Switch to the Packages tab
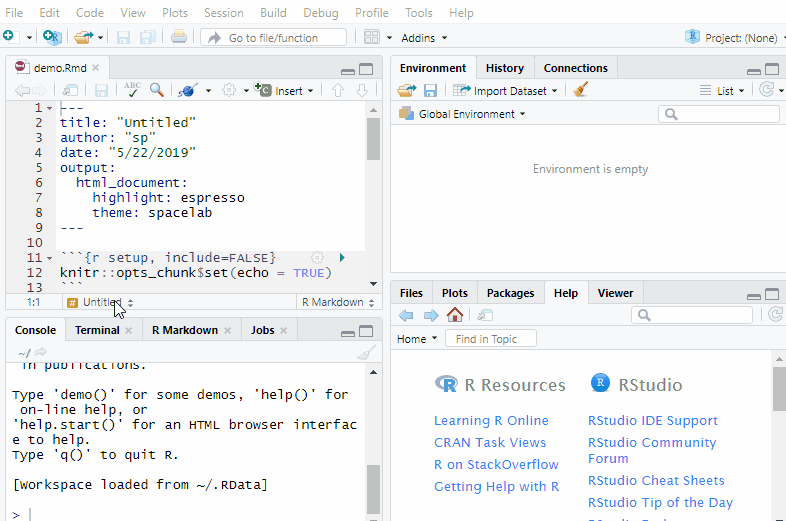The image size is (786, 521). click(510, 293)
